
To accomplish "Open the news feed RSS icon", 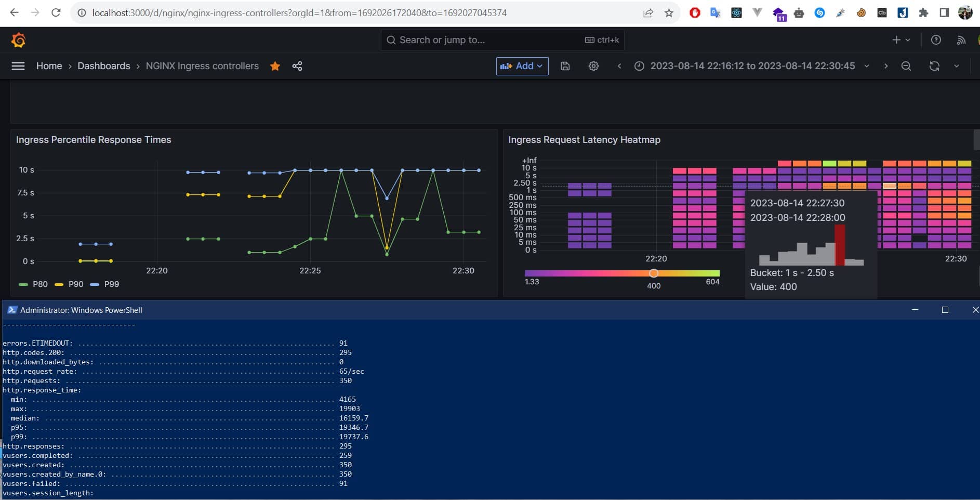I will tap(961, 40).
